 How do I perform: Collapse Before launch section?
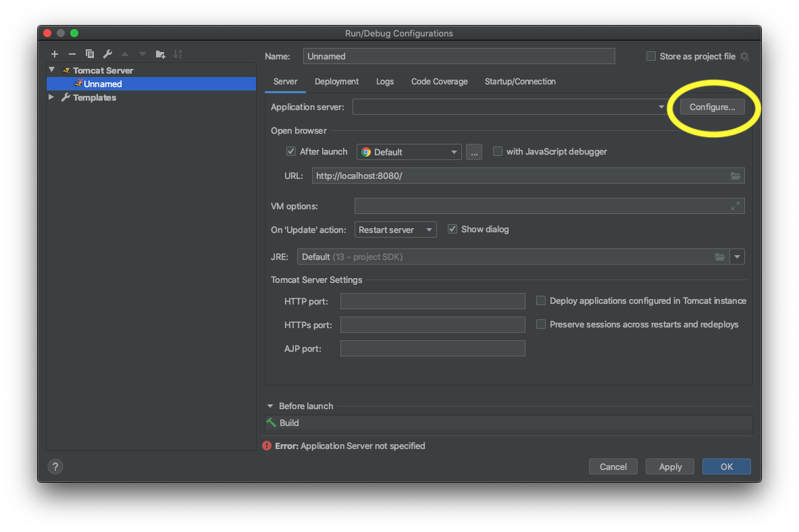coord(270,406)
